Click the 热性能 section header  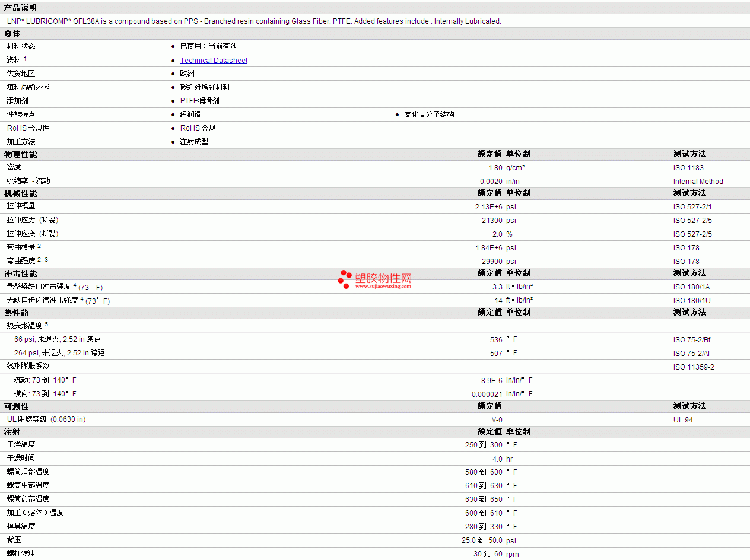coord(16,313)
